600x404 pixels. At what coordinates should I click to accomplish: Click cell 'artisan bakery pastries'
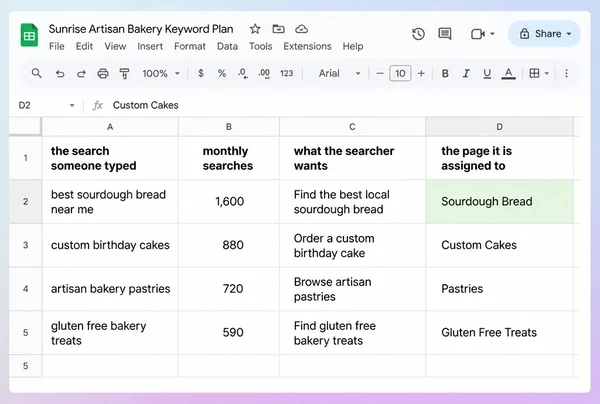click(x=110, y=289)
